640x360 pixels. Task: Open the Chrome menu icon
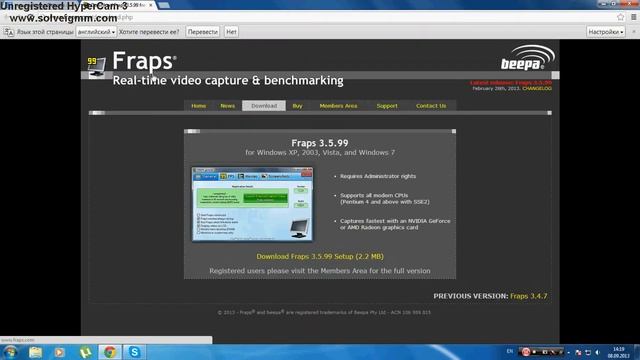point(633,17)
